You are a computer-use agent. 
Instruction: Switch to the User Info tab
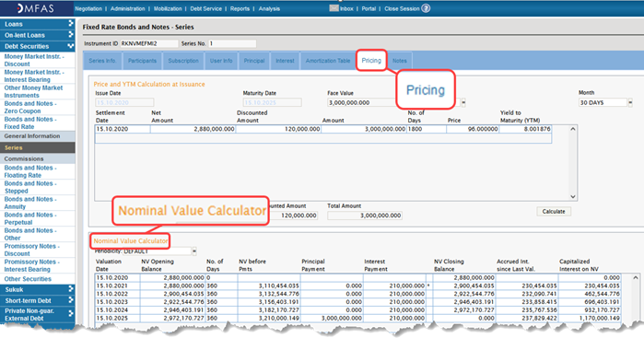221,61
